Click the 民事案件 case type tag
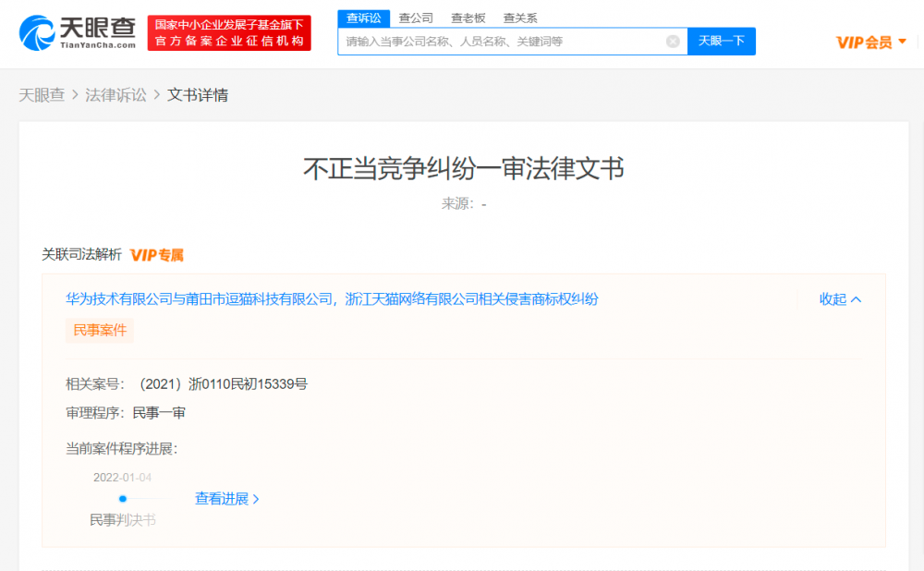This screenshot has height=571, width=924. coord(99,329)
